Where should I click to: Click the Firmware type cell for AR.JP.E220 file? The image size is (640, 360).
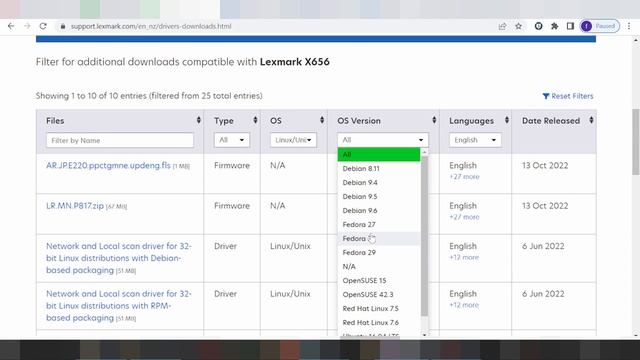tap(232, 165)
